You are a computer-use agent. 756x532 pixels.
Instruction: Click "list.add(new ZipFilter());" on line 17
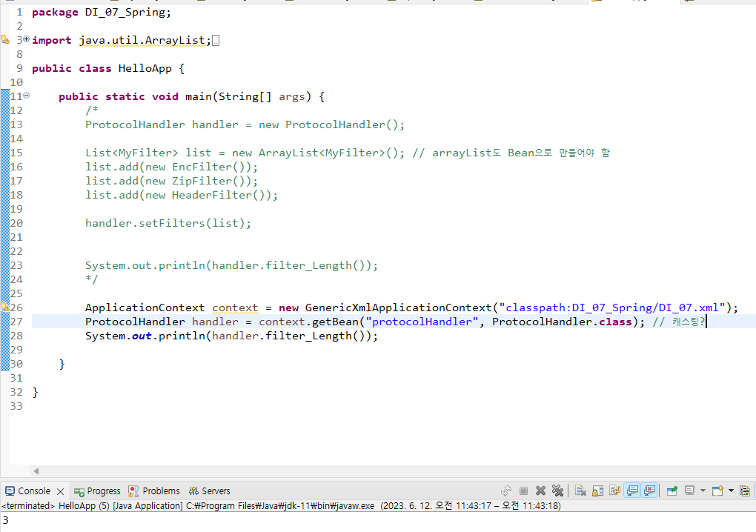pyautogui.click(x=172, y=182)
